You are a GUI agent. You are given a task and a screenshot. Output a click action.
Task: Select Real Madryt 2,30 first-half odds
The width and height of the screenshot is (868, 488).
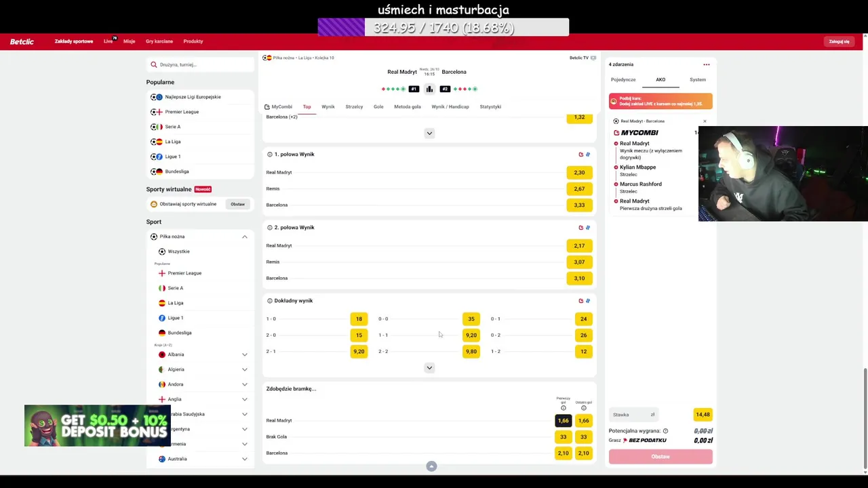579,173
